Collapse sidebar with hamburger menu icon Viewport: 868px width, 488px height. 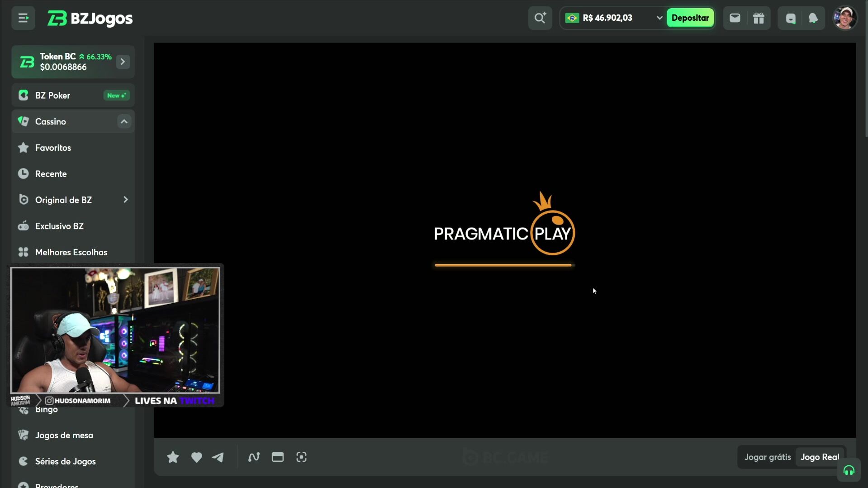23,18
